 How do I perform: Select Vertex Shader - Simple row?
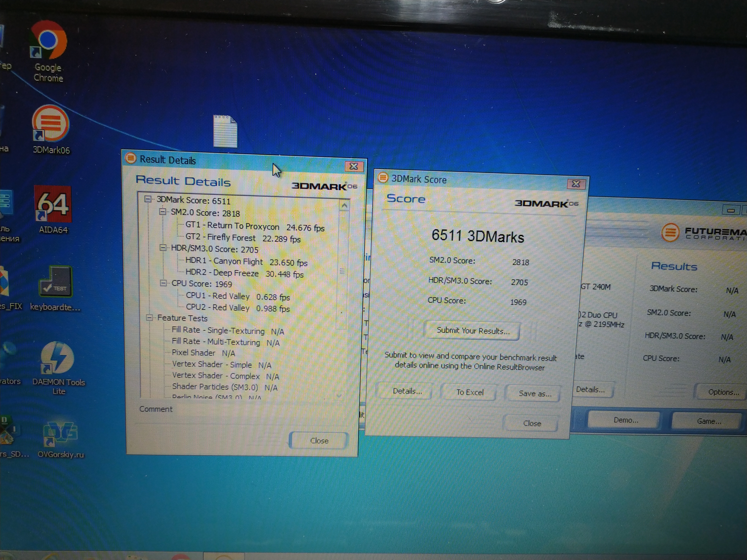(222, 365)
